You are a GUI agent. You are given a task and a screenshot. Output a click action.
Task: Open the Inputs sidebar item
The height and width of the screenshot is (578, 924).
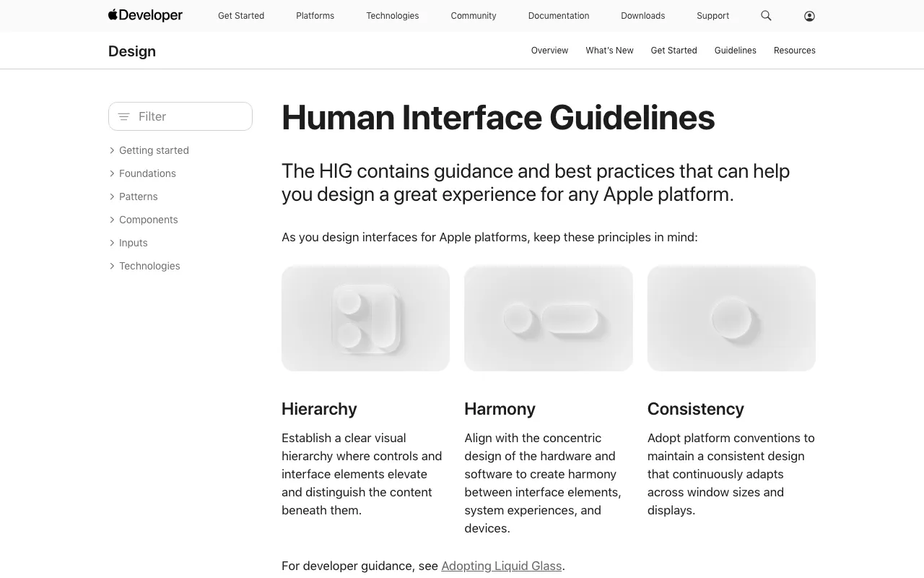[x=133, y=243]
